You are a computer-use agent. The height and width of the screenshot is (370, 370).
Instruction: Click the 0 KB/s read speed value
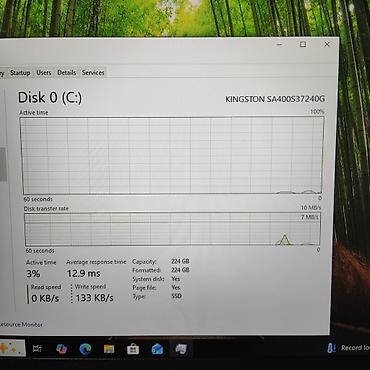pos(45,298)
